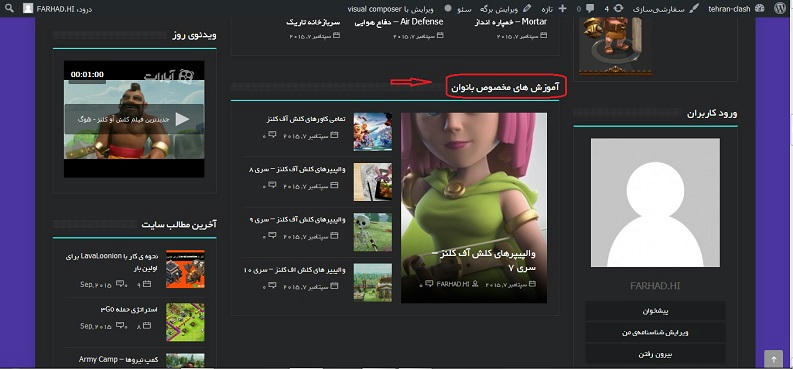Image resolution: width=793 pixels, height=369 pixels.
Task: Open the tehran-dash dashboard menu
Action: (x=736, y=9)
